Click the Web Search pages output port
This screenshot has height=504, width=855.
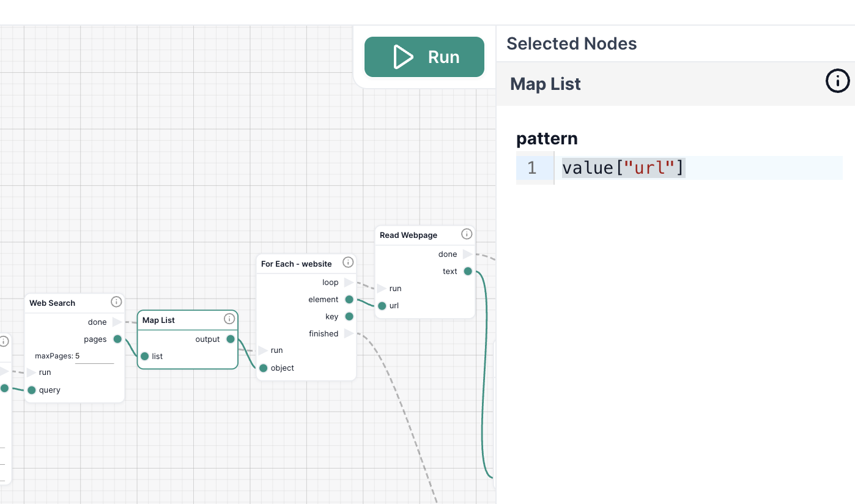point(117,339)
